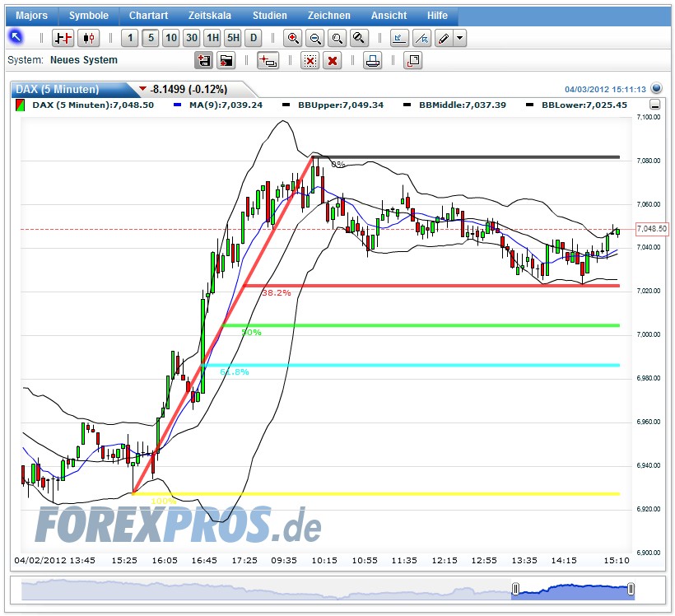This screenshot has width=675, height=616.
Task: Set timeframe to daily D
Action: 254,38
